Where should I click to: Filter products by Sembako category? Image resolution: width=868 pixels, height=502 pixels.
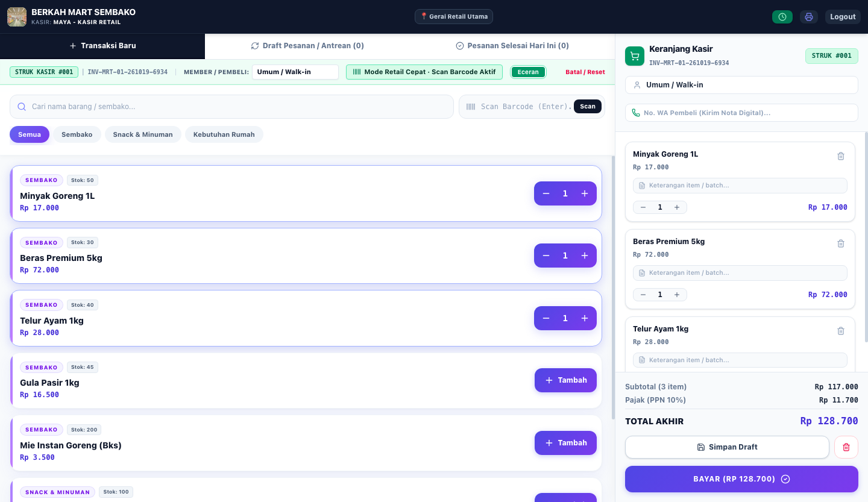[x=77, y=134]
